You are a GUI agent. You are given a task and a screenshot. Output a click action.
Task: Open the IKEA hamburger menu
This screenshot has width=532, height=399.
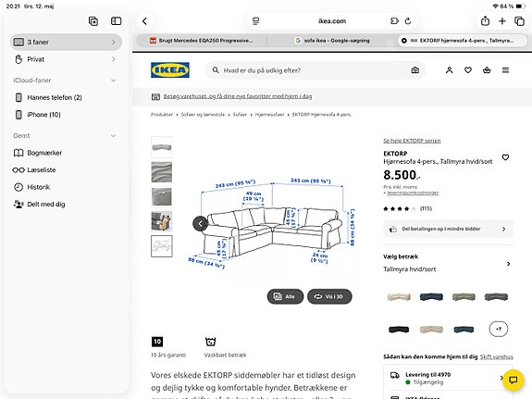pos(505,70)
